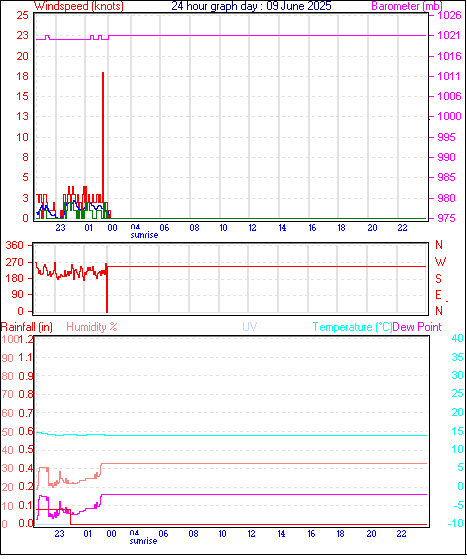Click the N compass label at 360 degrees
This screenshot has height=559, width=467.
(x=439, y=245)
